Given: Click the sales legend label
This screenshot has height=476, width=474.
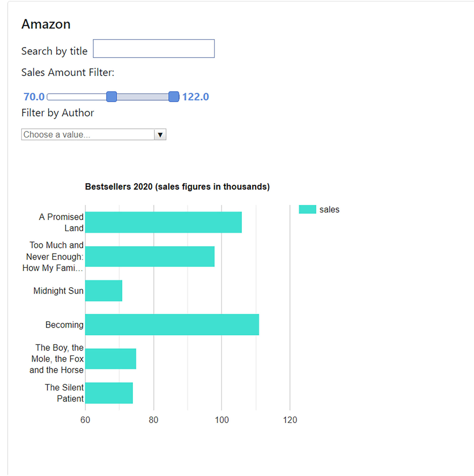Looking at the screenshot, I should click(329, 210).
